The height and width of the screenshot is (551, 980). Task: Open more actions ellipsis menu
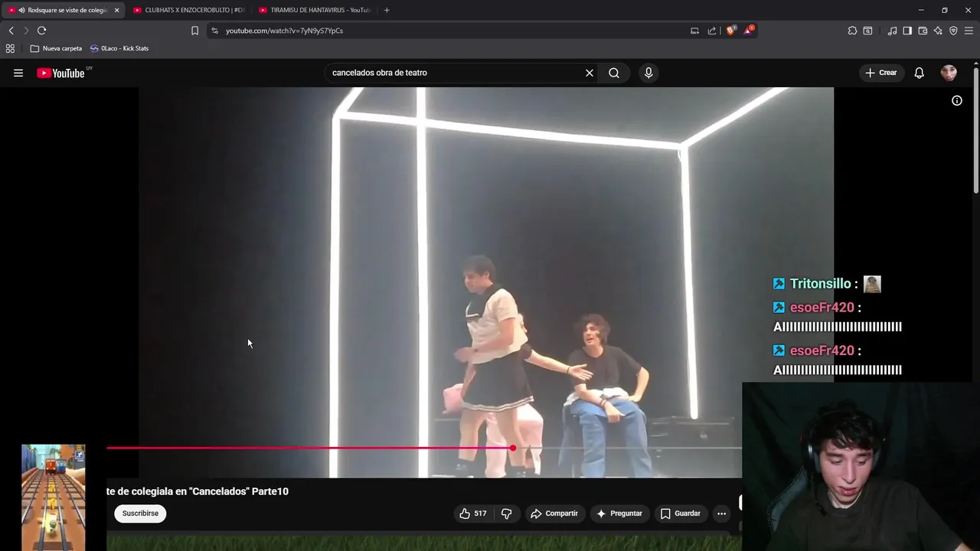click(721, 514)
